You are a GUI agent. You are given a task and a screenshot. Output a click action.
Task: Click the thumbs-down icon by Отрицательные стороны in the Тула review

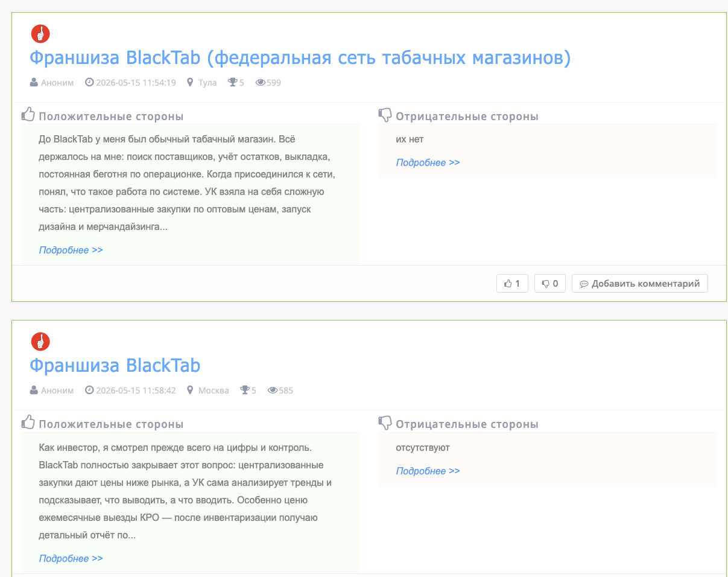click(385, 115)
